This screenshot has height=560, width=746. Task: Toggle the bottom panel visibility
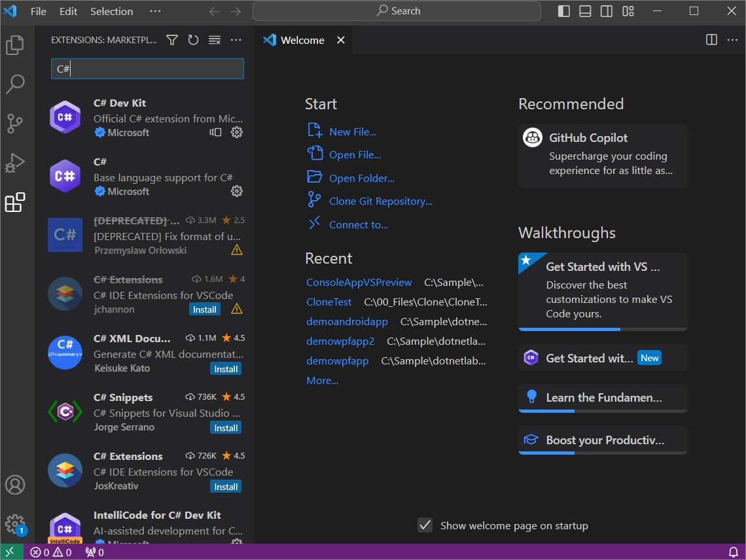pyautogui.click(x=585, y=11)
